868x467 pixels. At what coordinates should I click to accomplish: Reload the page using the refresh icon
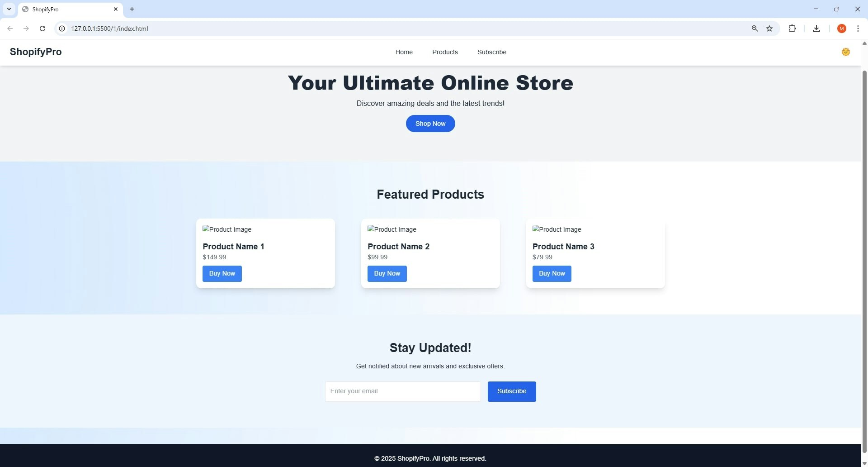tap(42, 28)
